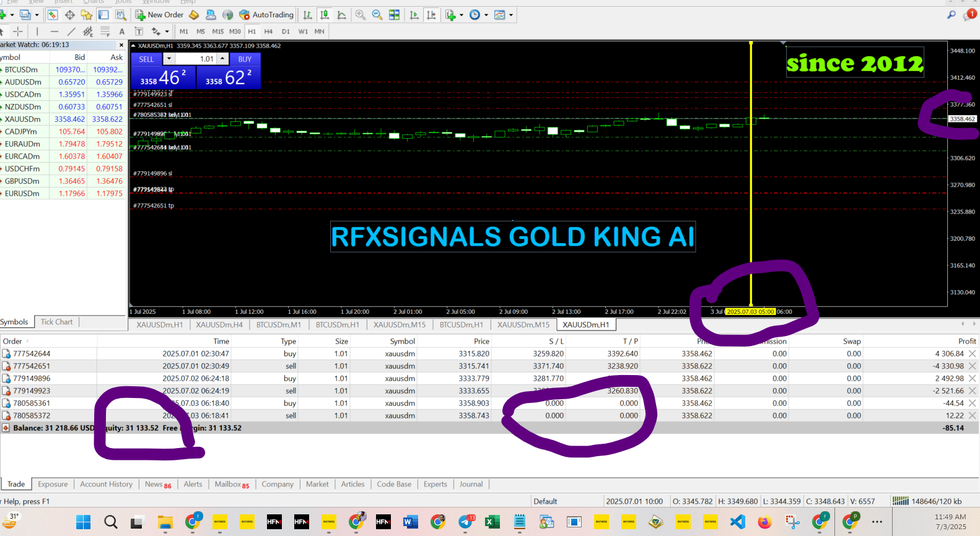Open Templates dropdown arrow

pyautogui.click(x=510, y=15)
